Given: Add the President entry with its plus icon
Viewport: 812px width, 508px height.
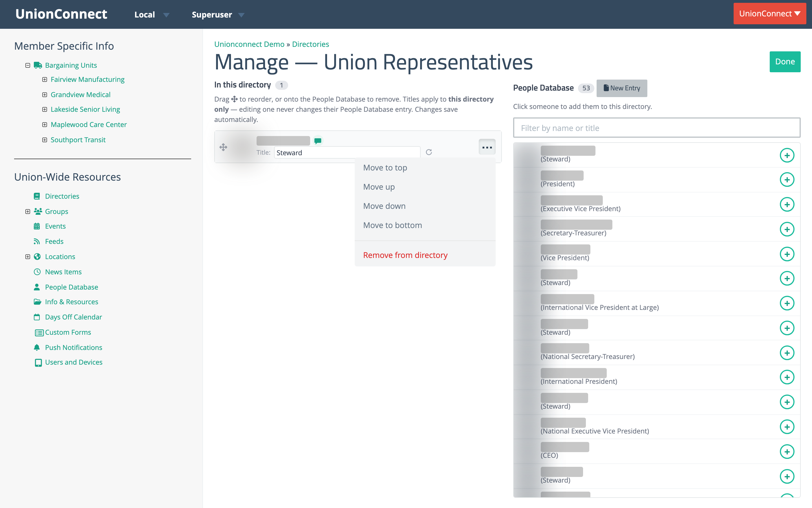Looking at the screenshot, I should tap(787, 179).
